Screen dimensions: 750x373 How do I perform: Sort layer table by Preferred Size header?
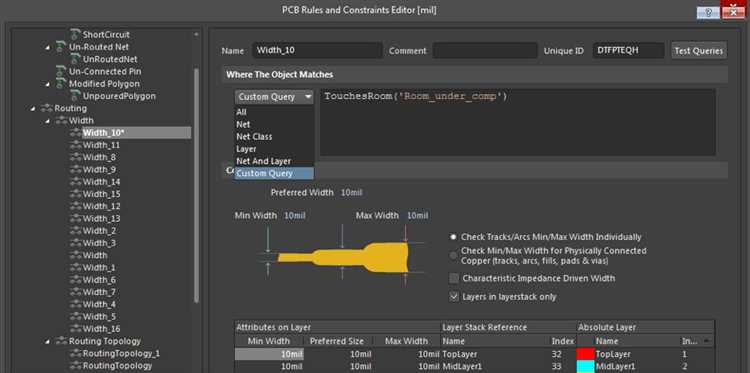click(x=337, y=341)
